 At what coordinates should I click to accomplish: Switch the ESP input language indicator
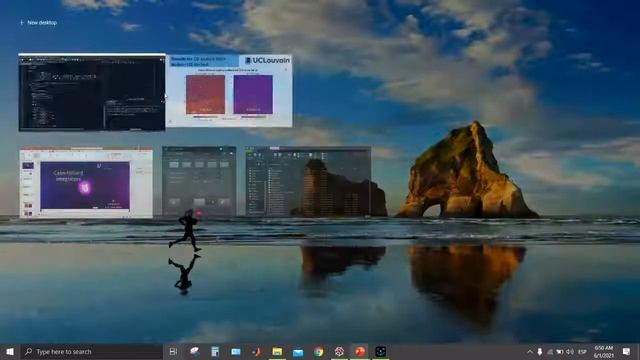tap(582, 351)
